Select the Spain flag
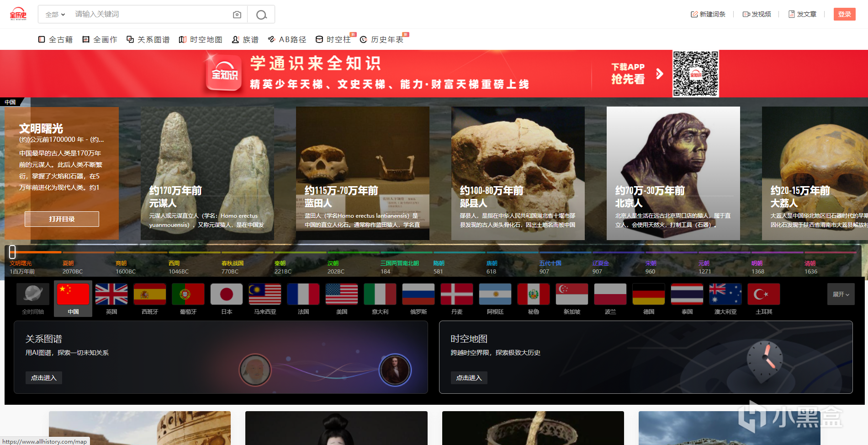This screenshot has width=868, height=445. coord(150,294)
